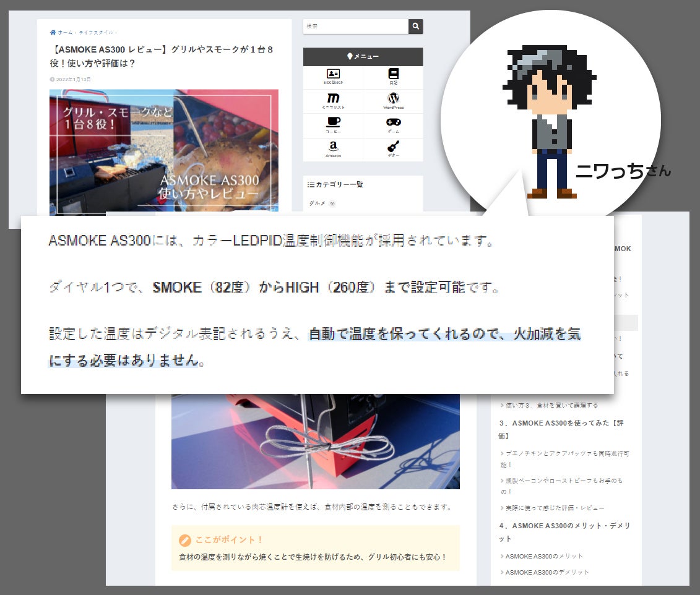Select the coffee cup menu icon

tap(333, 122)
